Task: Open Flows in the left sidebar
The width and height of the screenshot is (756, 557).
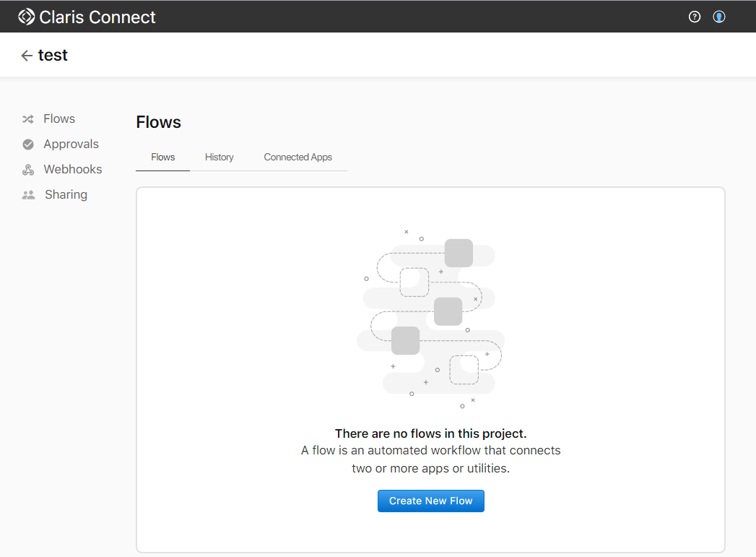Action: click(x=59, y=118)
